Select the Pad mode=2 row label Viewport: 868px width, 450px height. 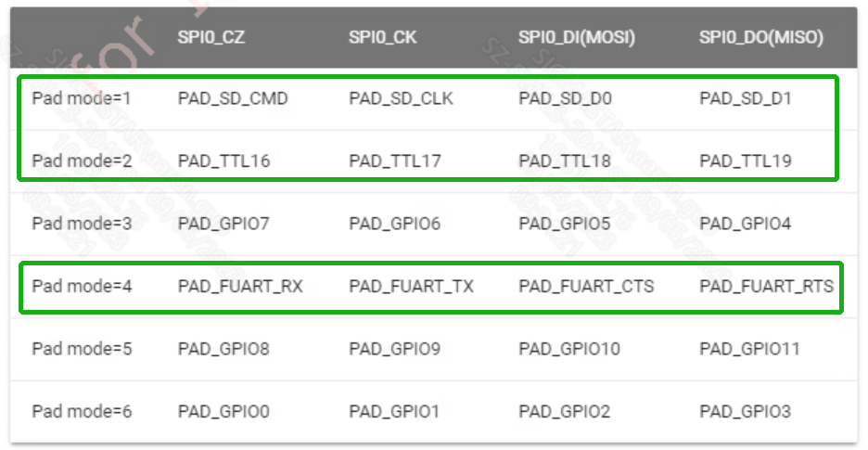(83, 161)
